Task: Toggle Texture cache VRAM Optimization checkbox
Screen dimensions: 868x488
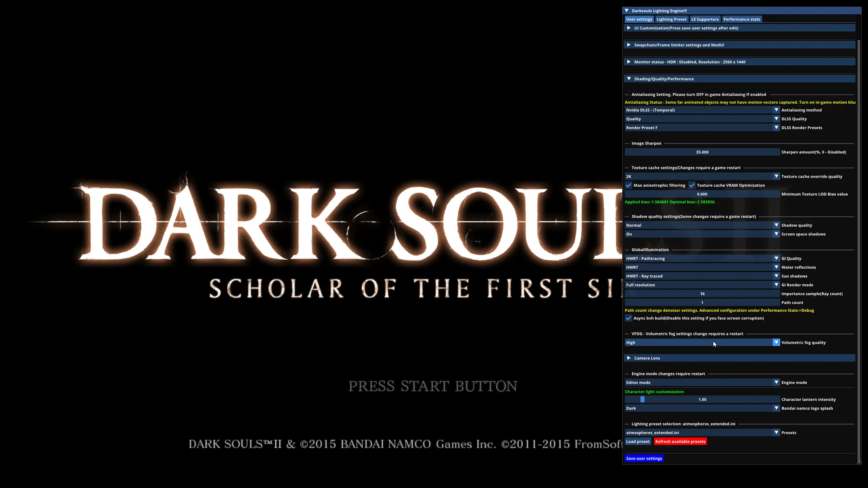Action: [692, 185]
